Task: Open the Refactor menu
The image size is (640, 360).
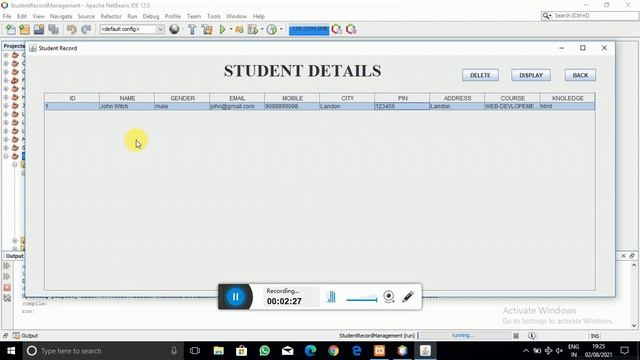Action: (x=111, y=16)
